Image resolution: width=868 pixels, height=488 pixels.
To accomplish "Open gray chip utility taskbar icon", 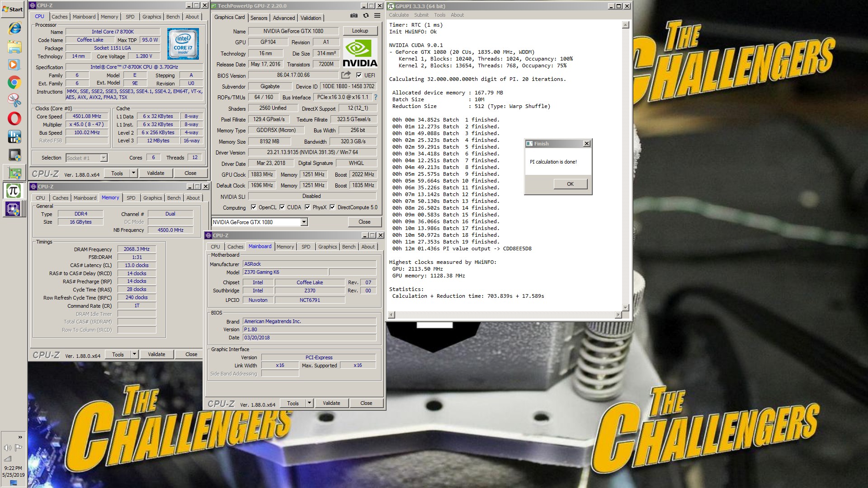I will point(14,155).
